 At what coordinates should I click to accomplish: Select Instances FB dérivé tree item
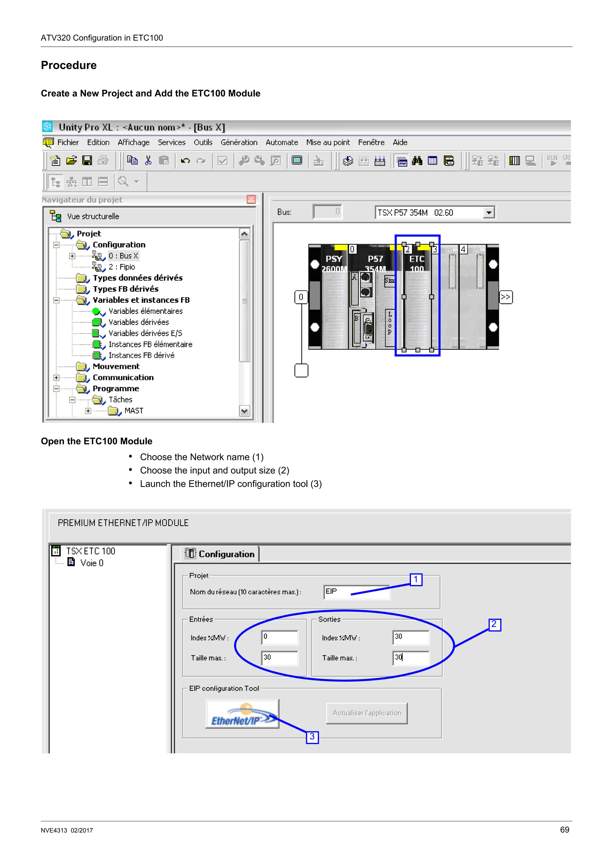(x=141, y=355)
